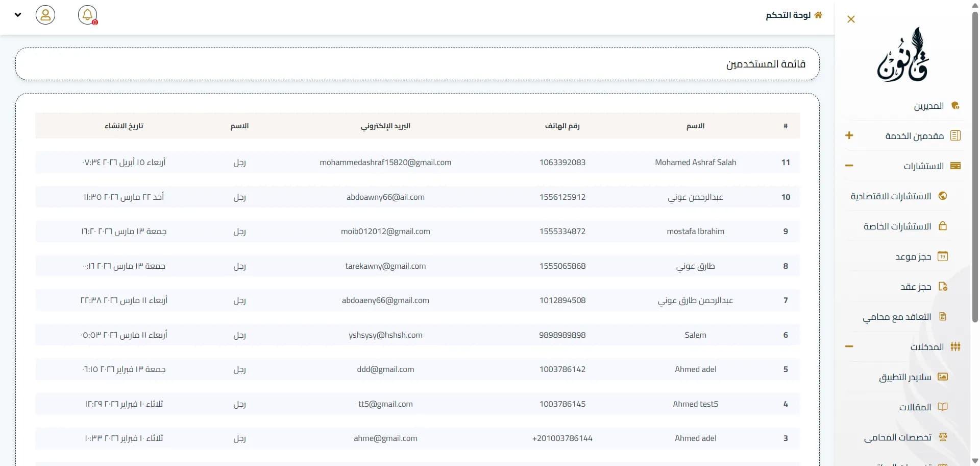The width and height of the screenshot is (980, 466).
Task: Click the scrollbar down arrow
Action: (975, 461)
